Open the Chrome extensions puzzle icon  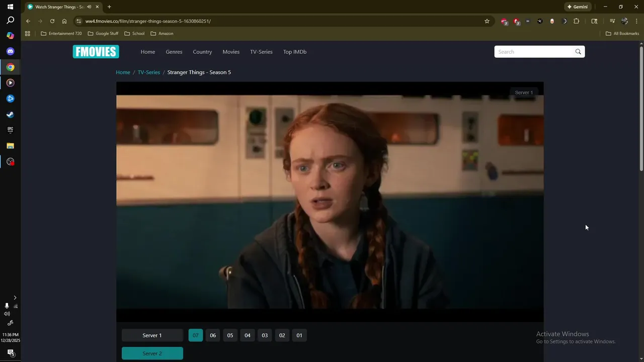tap(577, 21)
